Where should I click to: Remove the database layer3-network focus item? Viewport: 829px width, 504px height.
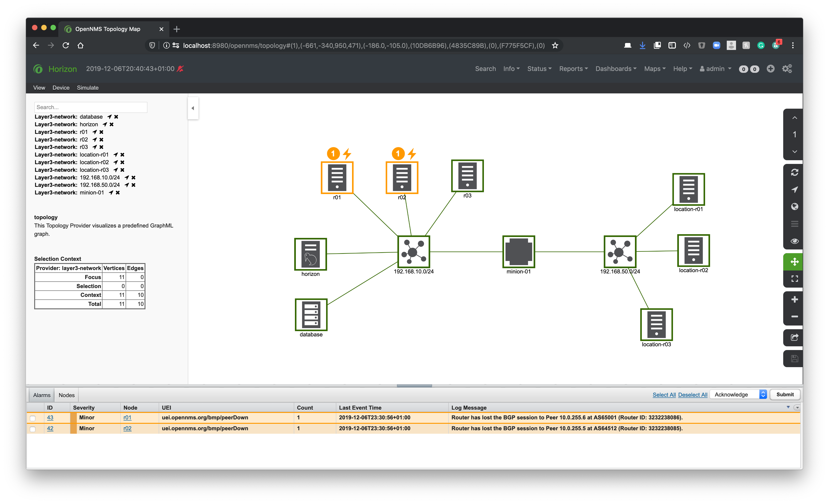pos(116,117)
